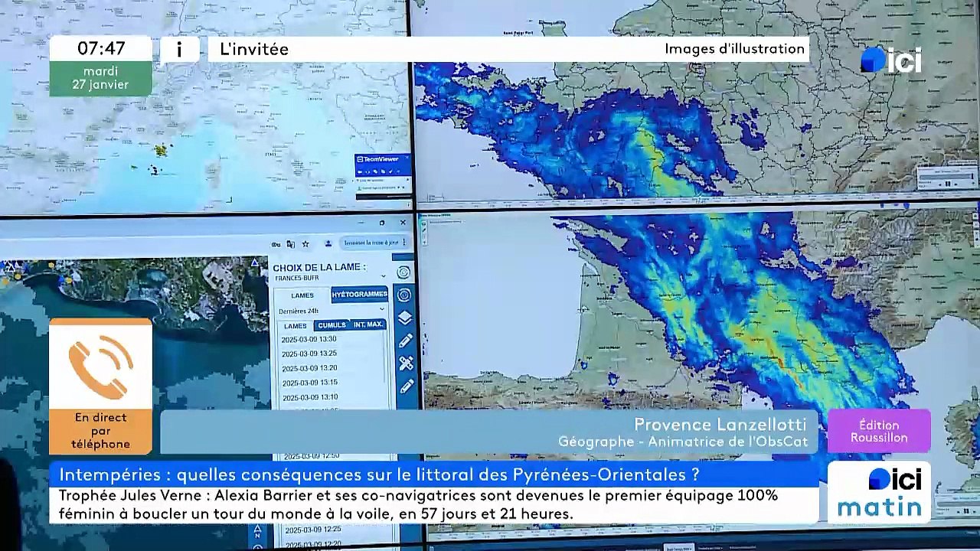
Task: Select the lower LAMES tab beside CUMULS
Action: pos(296,326)
